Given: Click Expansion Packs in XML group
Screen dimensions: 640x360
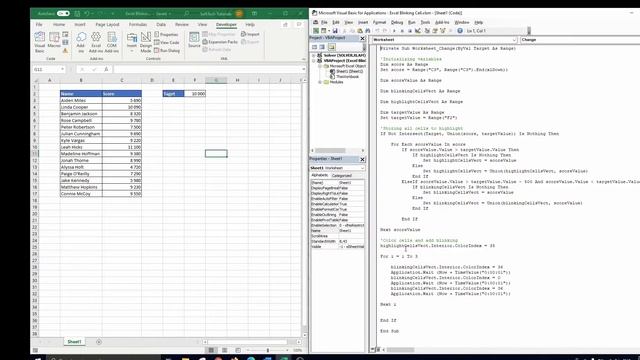Looking at the screenshot, I should [x=220, y=42].
